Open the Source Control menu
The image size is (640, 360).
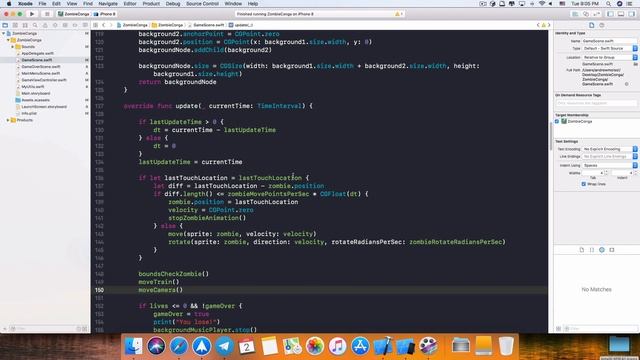[x=202, y=4]
